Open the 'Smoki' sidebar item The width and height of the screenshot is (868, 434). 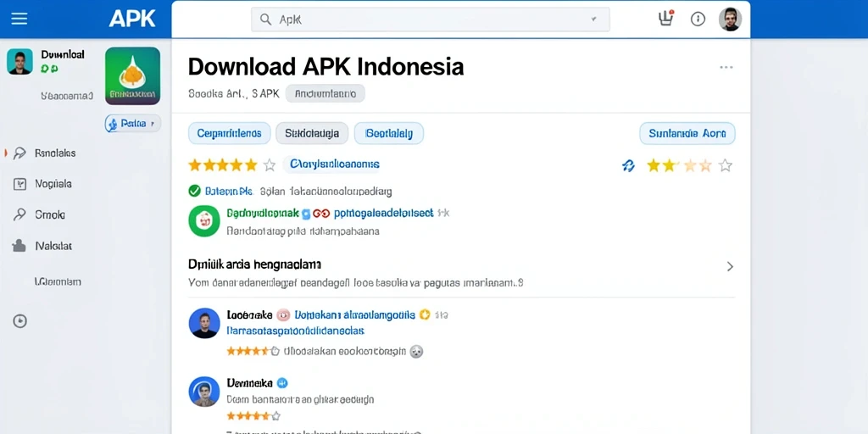coord(50,214)
